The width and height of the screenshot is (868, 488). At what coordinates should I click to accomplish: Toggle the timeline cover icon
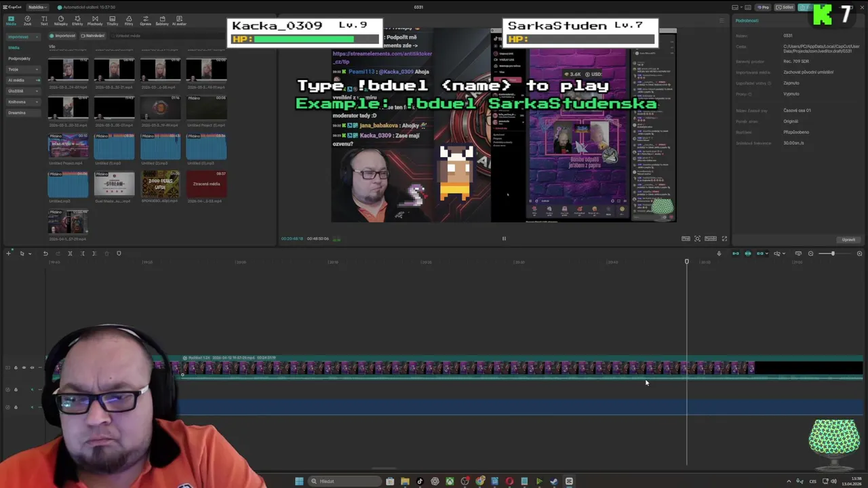pyautogui.click(x=798, y=253)
